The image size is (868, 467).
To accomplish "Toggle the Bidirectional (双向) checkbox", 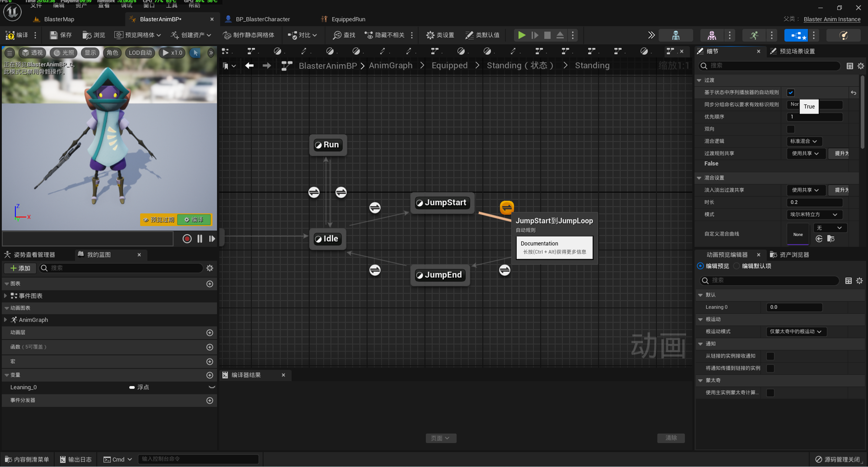I will coord(791,129).
